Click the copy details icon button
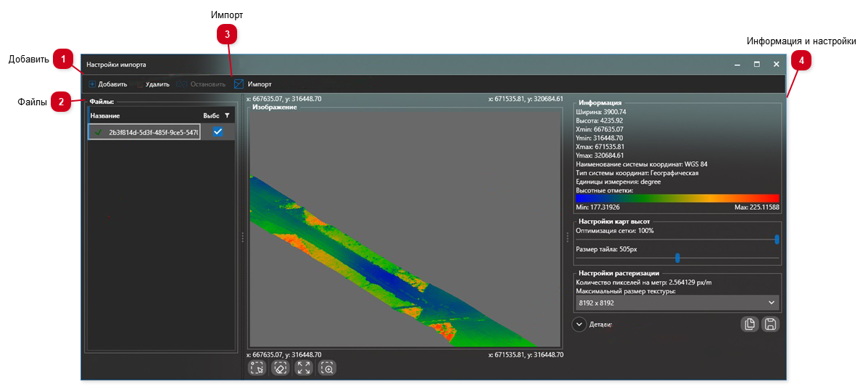Screen dimensions: 868x387 750,325
